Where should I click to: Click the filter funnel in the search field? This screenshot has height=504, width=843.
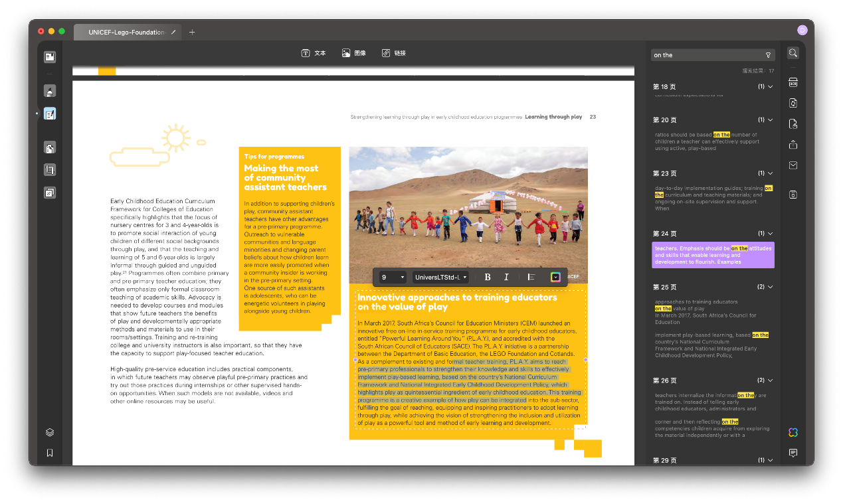[768, 54]
